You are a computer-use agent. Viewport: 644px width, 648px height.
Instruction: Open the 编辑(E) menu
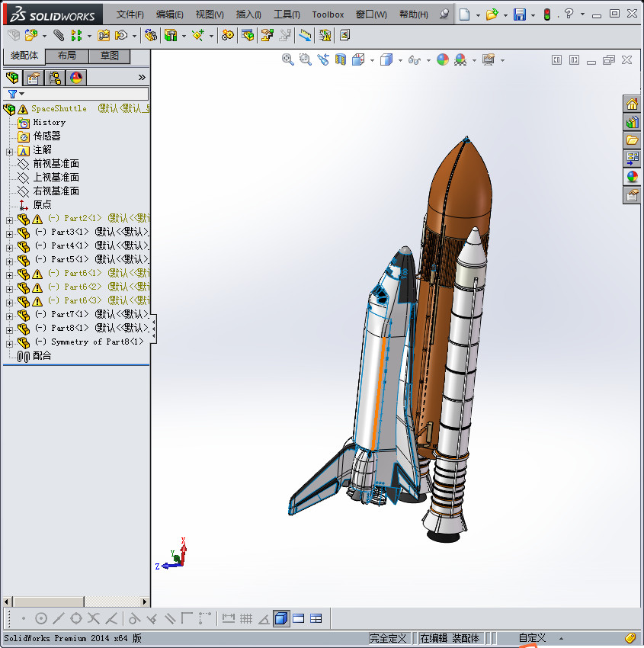[x=170, y=14]
